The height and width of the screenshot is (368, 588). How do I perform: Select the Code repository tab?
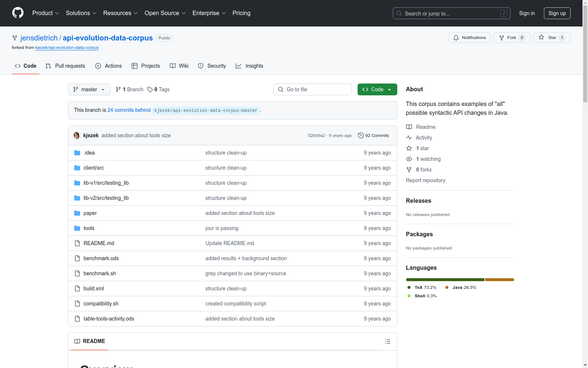(x=26, y=66)
